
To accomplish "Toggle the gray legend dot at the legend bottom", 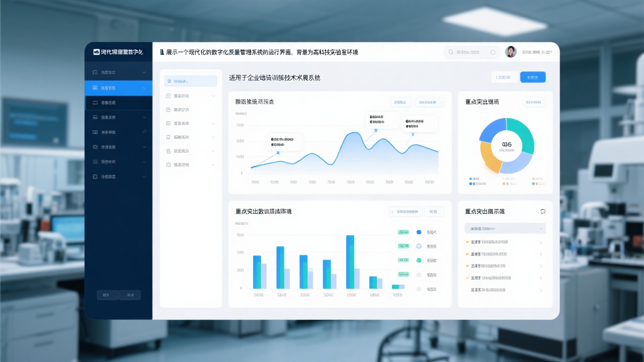I will point(419,289).
